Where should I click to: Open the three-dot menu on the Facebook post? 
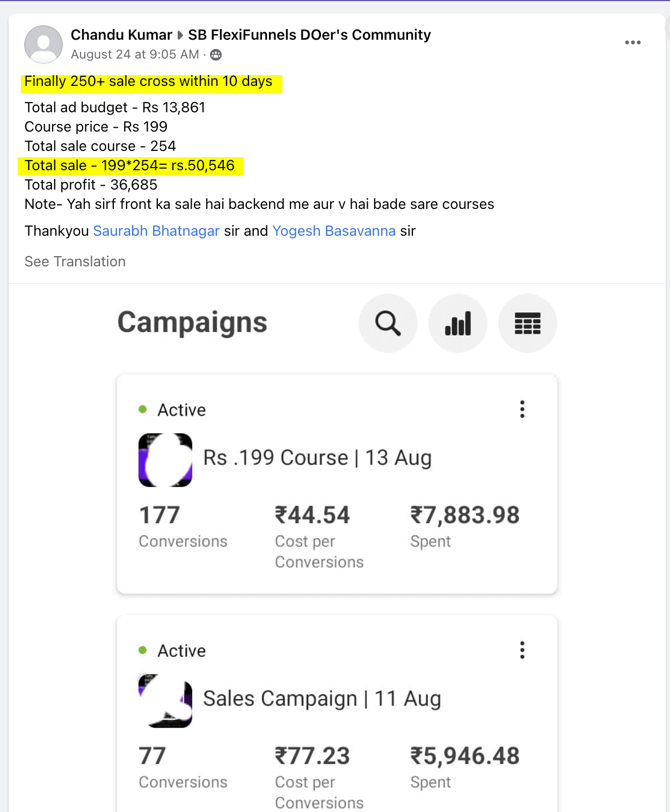[x=633, y=42]
